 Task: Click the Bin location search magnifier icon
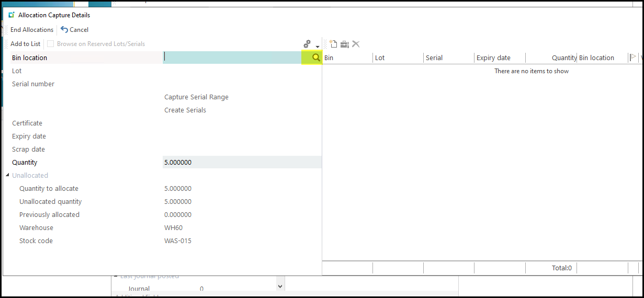click(x=316, y=58)
